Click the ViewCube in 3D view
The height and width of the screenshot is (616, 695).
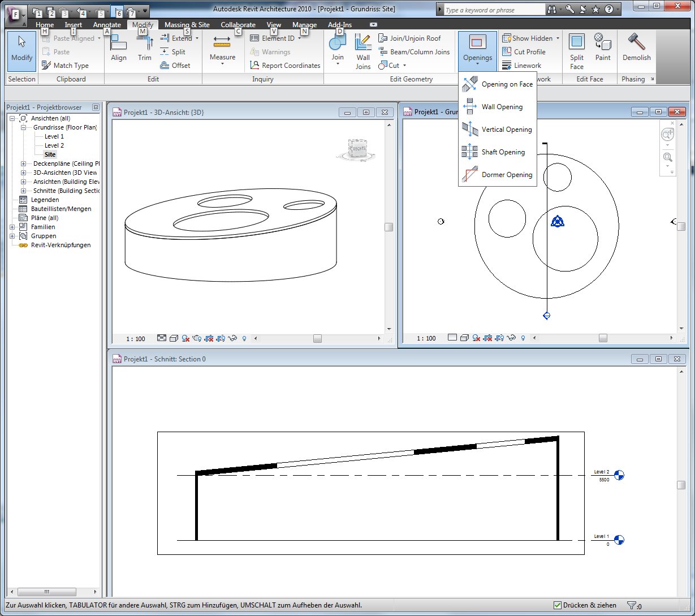tap(358, 149)
